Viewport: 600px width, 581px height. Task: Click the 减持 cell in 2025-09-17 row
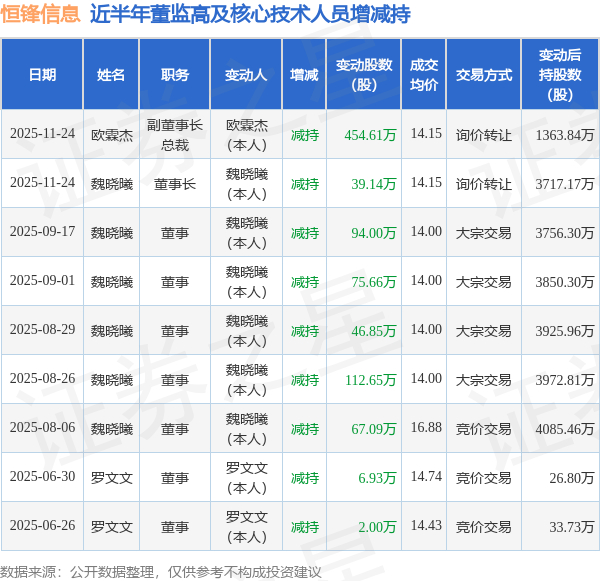tap(305, 233)
